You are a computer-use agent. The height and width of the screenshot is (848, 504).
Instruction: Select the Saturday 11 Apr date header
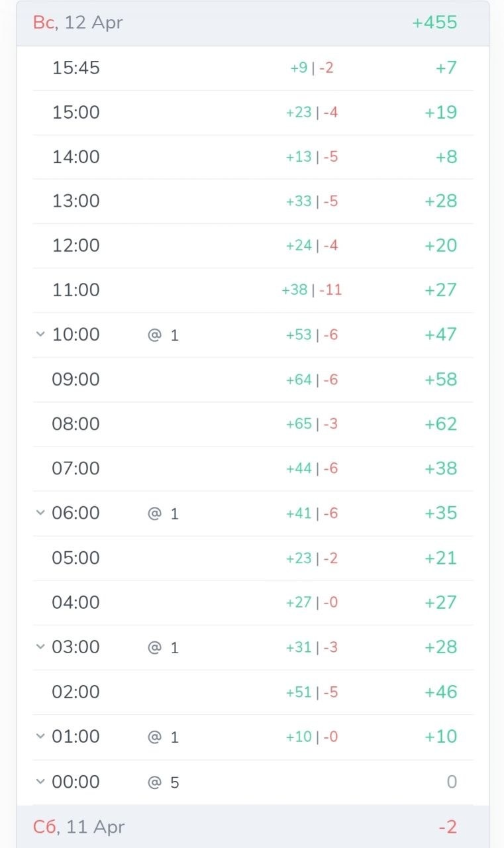(x=78, y=827)
